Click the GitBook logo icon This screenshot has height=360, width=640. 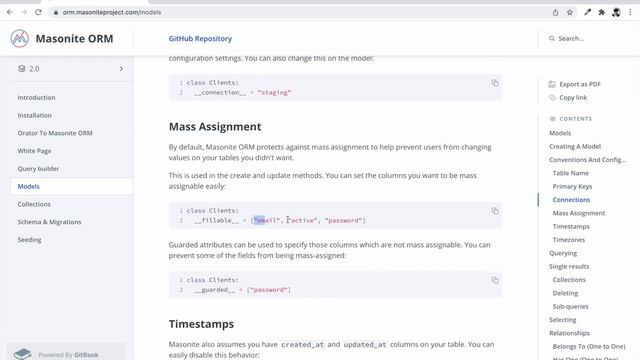[23, 354]
